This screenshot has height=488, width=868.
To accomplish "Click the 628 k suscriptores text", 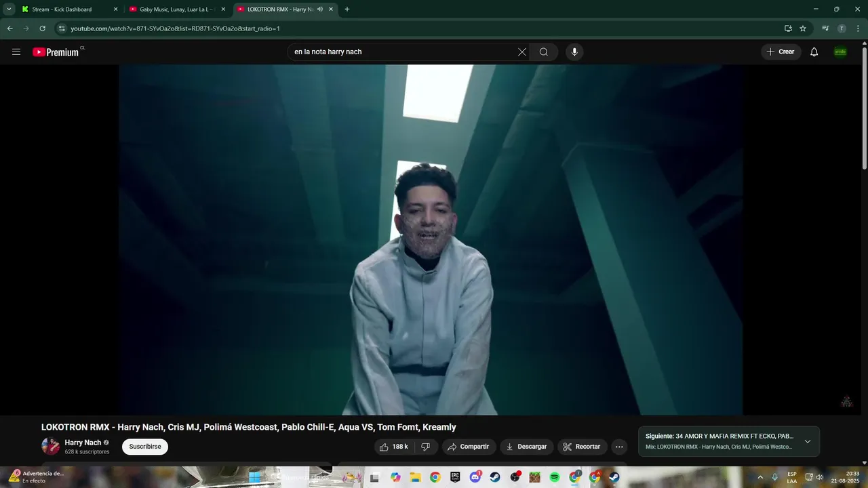I will 87,452.
